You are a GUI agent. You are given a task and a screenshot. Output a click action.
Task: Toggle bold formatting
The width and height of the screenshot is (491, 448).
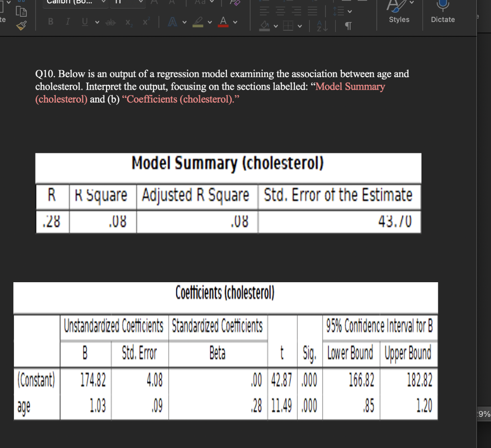click(x=50, y=22)
